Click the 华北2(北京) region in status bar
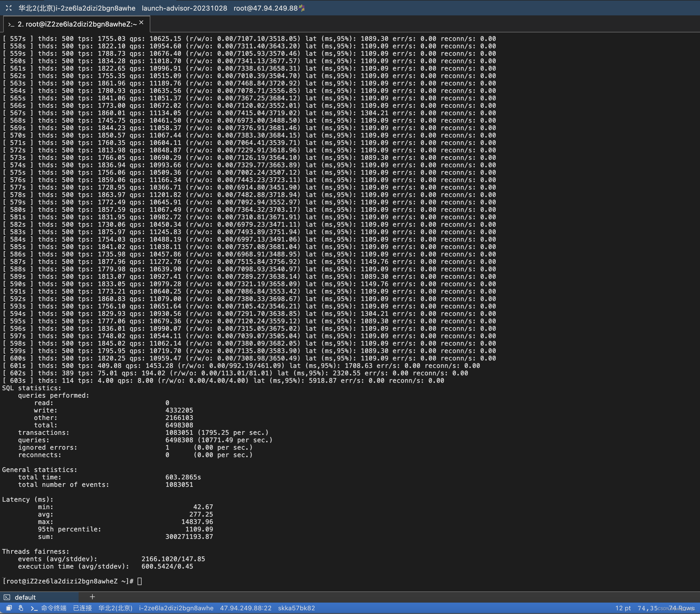700x614 pixels. tap(115, 608)
